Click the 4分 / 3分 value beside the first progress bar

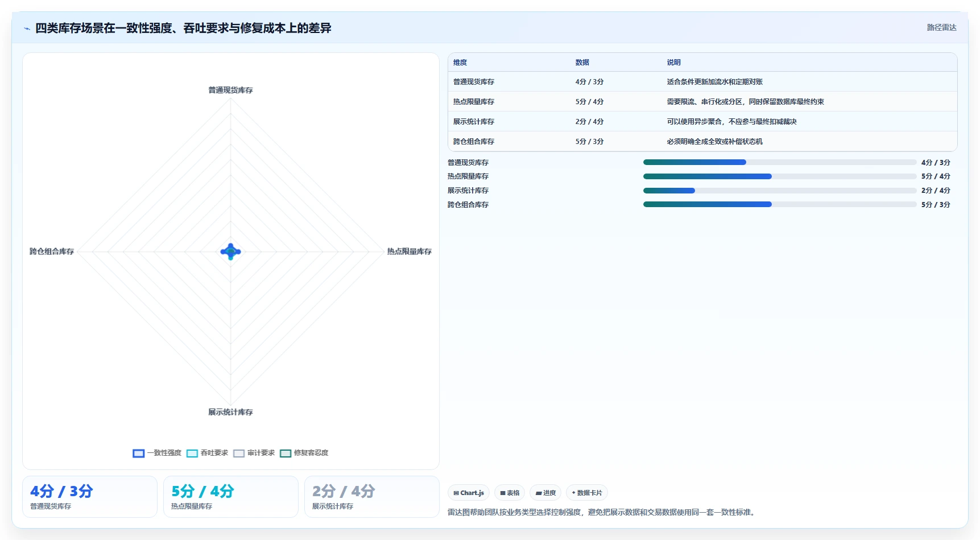[936, 162]
